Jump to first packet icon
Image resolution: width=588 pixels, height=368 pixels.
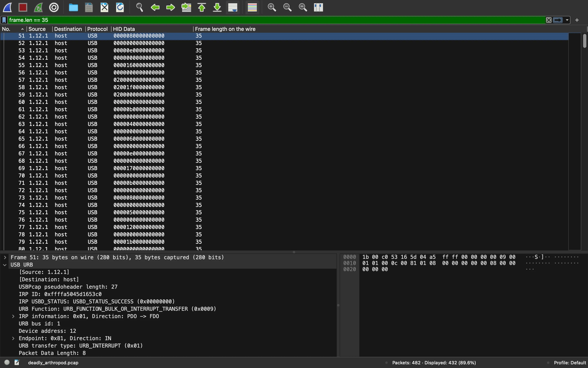(x=202, y=7)
